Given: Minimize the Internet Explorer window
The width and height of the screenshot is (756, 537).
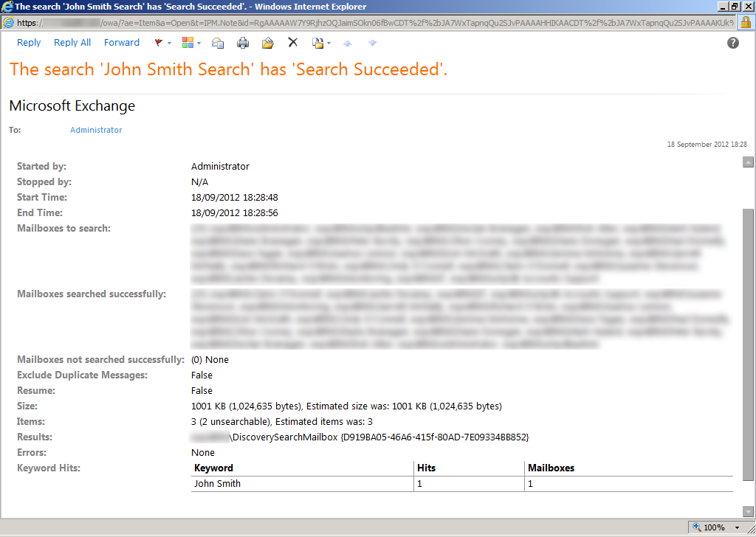Looking at the screenshot, I should 723,6.
